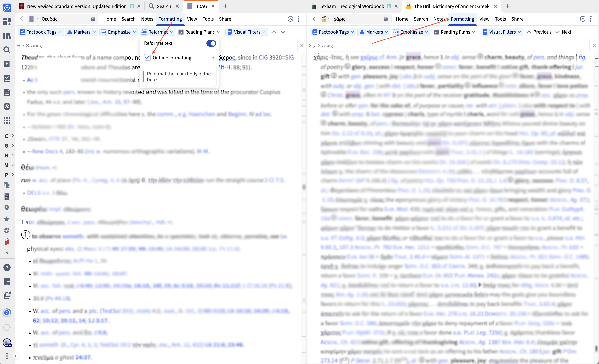This screenshot has width=599, height=364.
Task: Open the Atlas location pin icon
Action: coord(7,208)
